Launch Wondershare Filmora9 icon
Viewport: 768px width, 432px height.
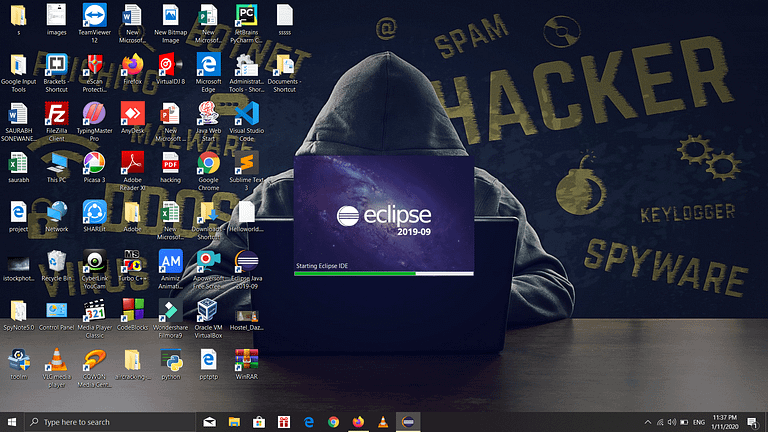(x=170, y=318)
